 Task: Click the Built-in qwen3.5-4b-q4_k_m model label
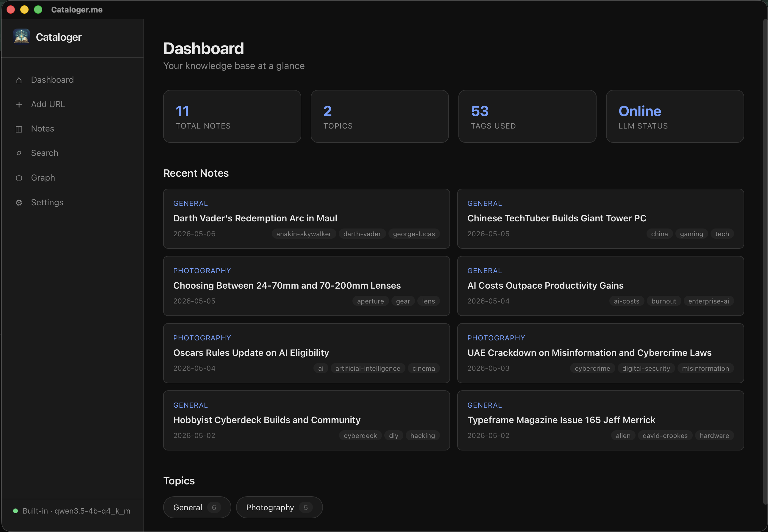[77, 511]
